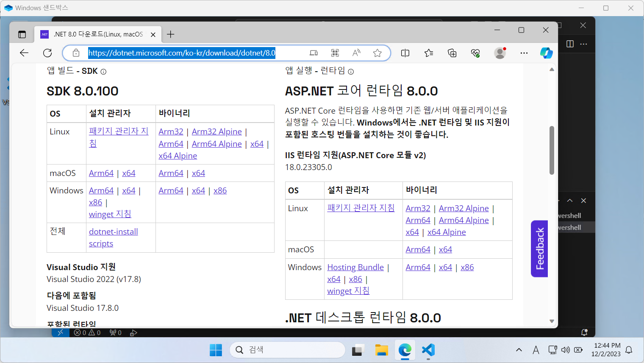Open Edge Settings and more menu

(x=524, y=53)
